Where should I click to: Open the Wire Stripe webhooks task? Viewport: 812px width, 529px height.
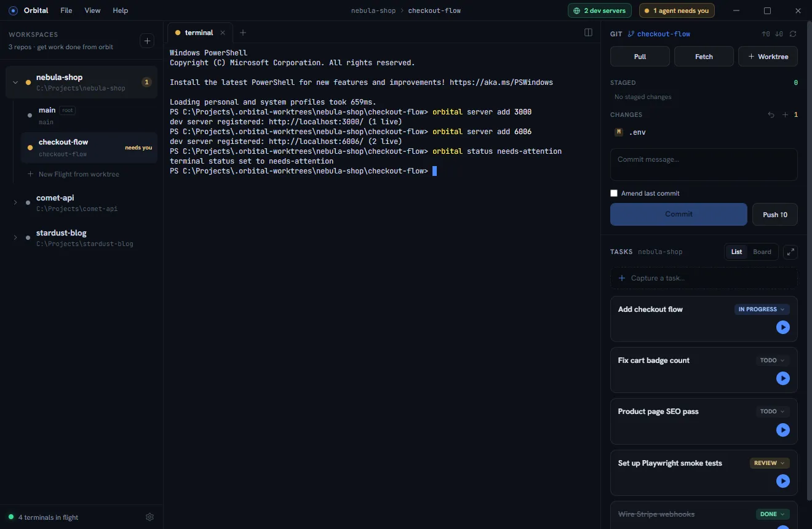656,514
